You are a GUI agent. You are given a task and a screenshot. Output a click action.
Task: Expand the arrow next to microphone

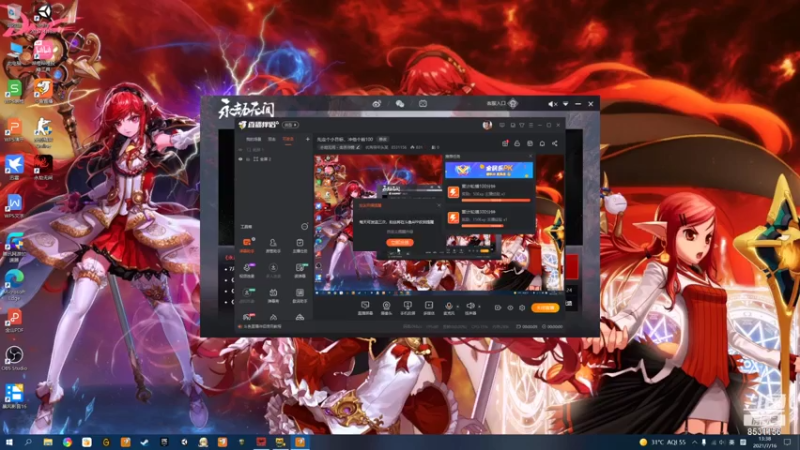[x=458, y=306]
